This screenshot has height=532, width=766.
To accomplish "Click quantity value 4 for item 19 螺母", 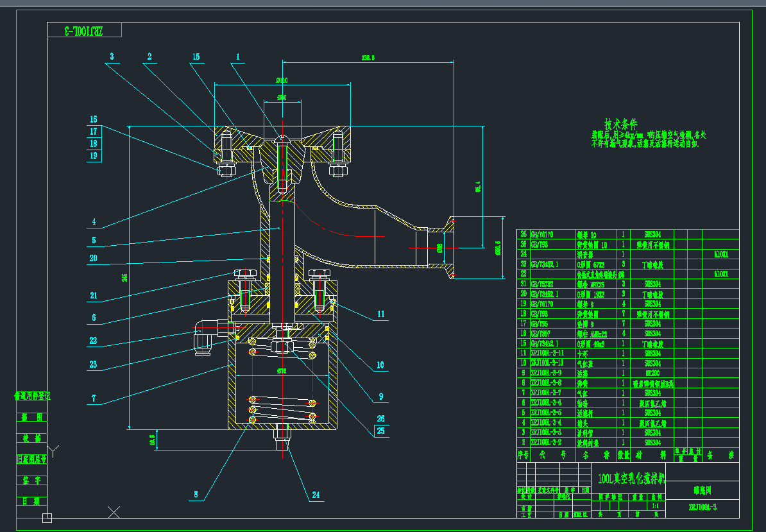I will pos(622,304).
